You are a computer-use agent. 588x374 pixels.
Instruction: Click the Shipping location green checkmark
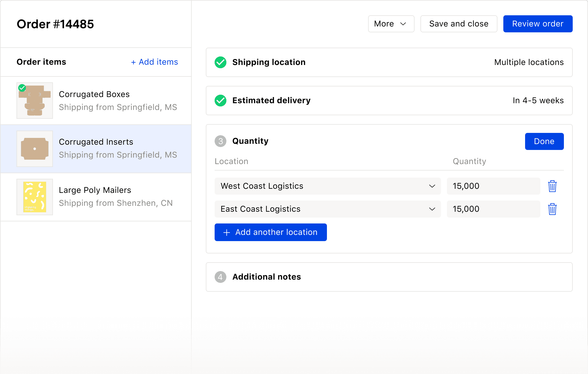(x=220, y=62)
